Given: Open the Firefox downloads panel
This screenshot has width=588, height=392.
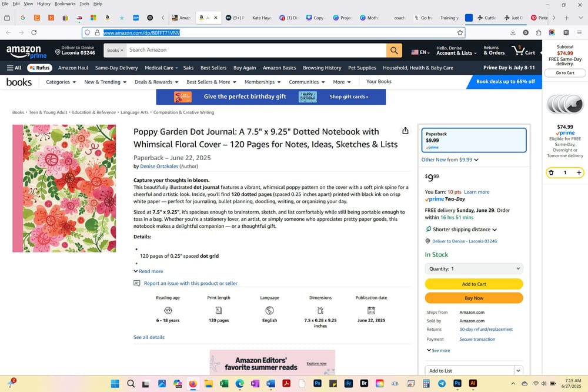Looking at the screenshot, I should [513, 33].
